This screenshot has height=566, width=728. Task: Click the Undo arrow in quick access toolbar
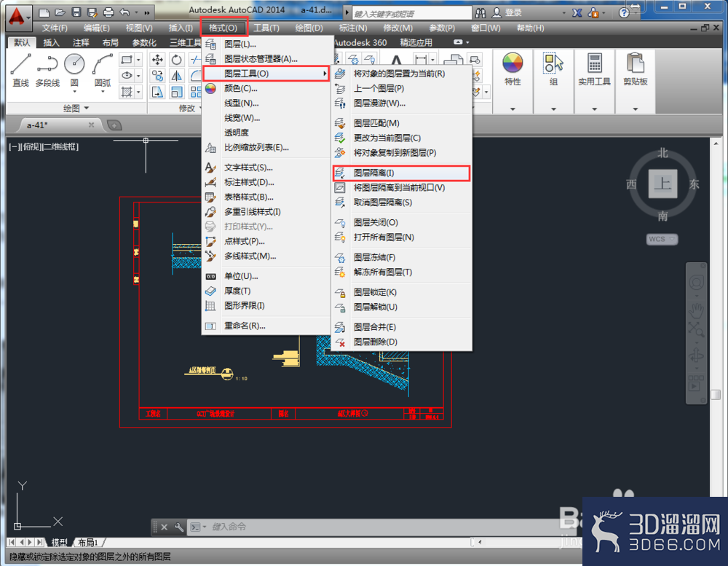click(124, 12)
